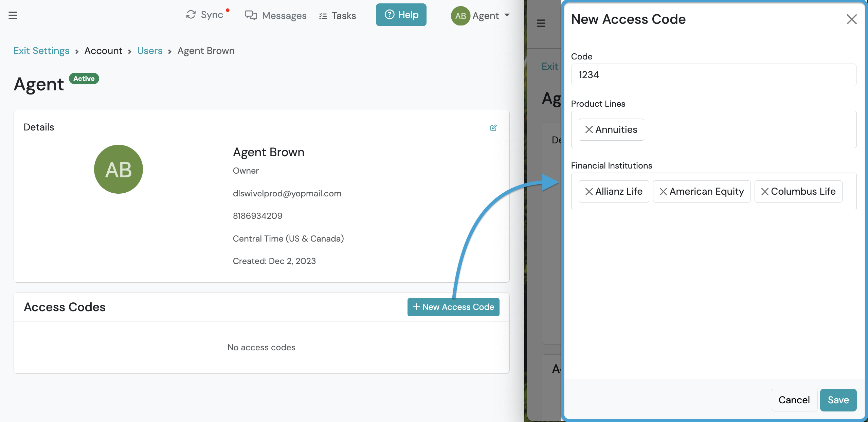Edit Details using the pencil icon
The width and height of the screenshot is (868, 422).
493,128
